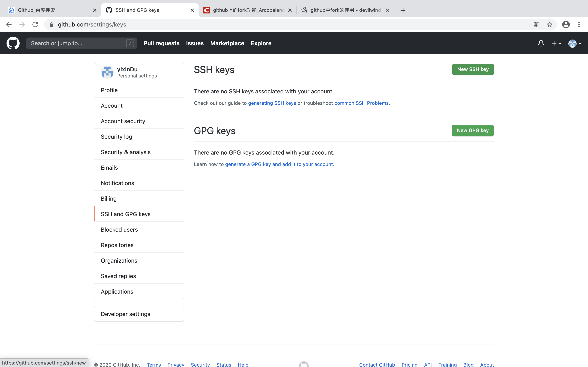Screen dimensions: 588x367
Task: Open the create new dropdown with plus caret
Action: point(556,43)
